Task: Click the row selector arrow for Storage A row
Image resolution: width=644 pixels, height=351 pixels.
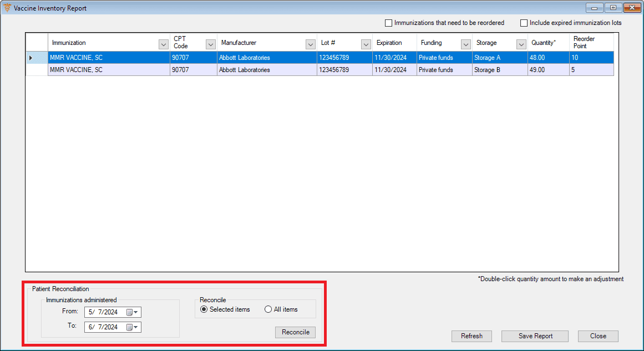Action: click(31, 58)
